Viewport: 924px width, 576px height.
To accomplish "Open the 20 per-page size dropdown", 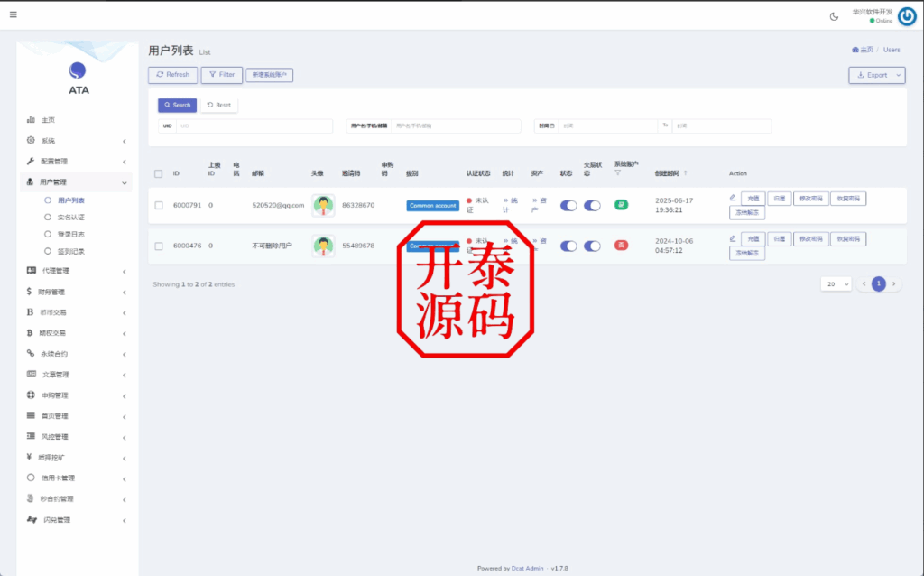I will click(x=836, y=284).
